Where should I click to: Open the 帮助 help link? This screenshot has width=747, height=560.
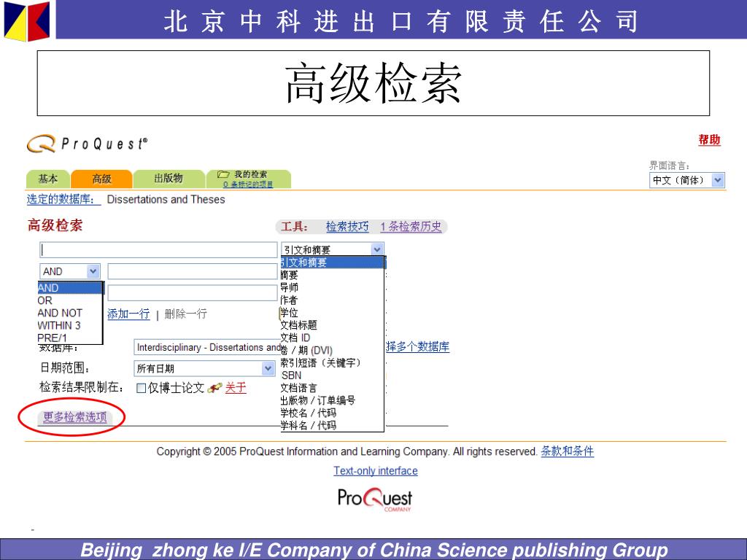tap(709, 139)
